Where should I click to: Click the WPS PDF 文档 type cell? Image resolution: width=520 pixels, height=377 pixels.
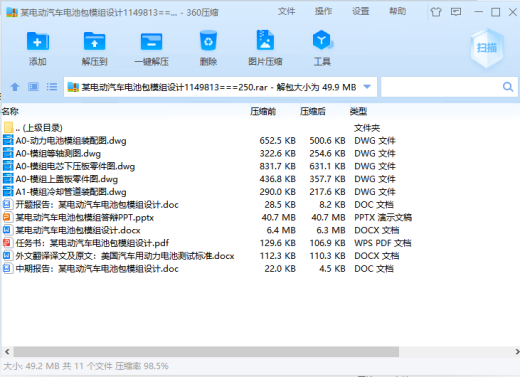[x=383, y=243]
